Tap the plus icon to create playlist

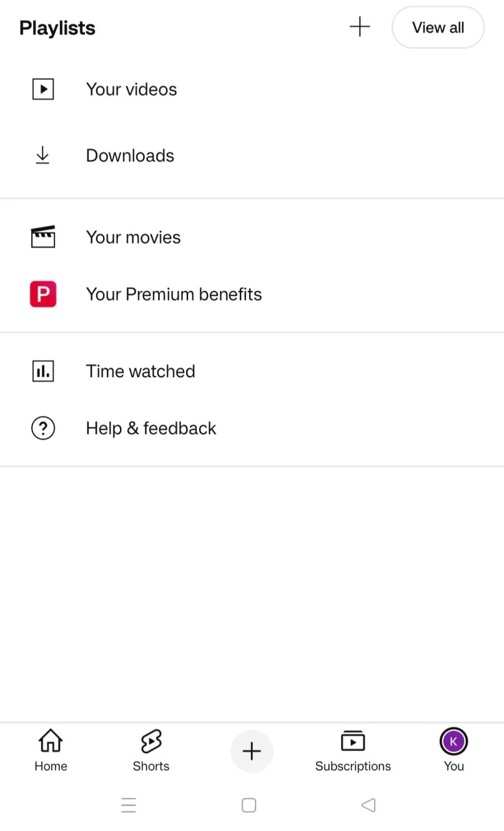359,27
